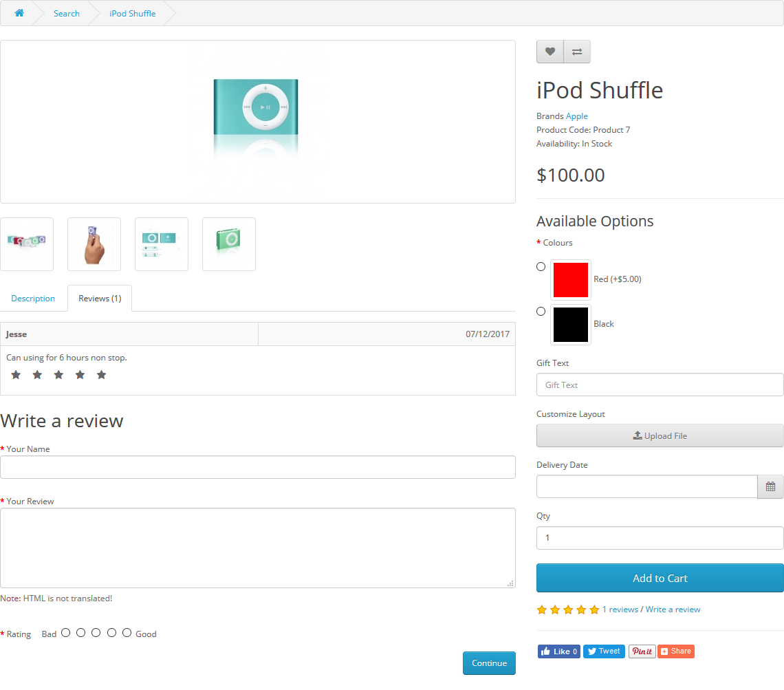Viewport: 784px width, 690px height.
Task: Choose the middle rating radio button
Action: (x=96, y=633)
